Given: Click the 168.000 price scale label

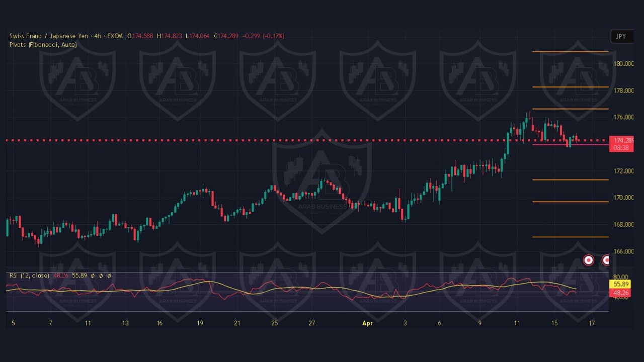Looking at the screenshot, I should coord(623,224).
